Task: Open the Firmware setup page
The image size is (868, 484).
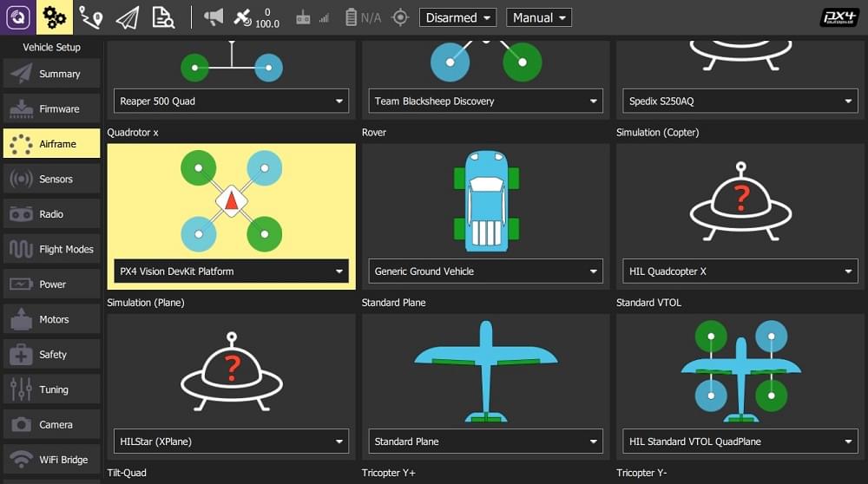Action: 52,109
